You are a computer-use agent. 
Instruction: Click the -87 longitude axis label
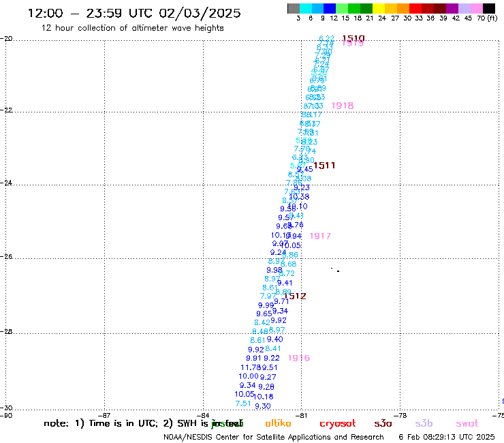point(104,416)
